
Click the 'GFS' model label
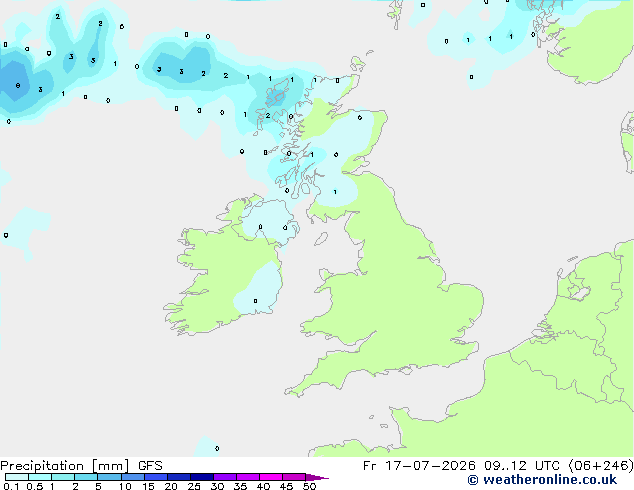coord(150,466)
